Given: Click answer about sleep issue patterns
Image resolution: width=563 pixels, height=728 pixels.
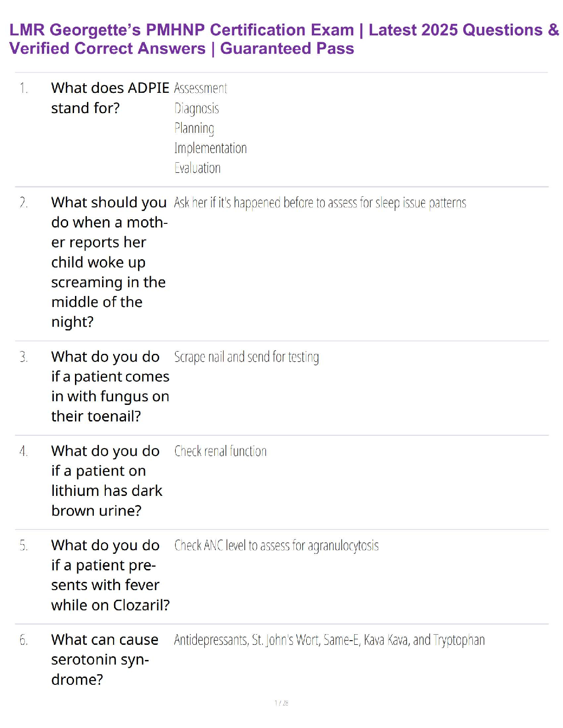Looking at the screenshot, I should pyautogui.click(x=320, y=203).
